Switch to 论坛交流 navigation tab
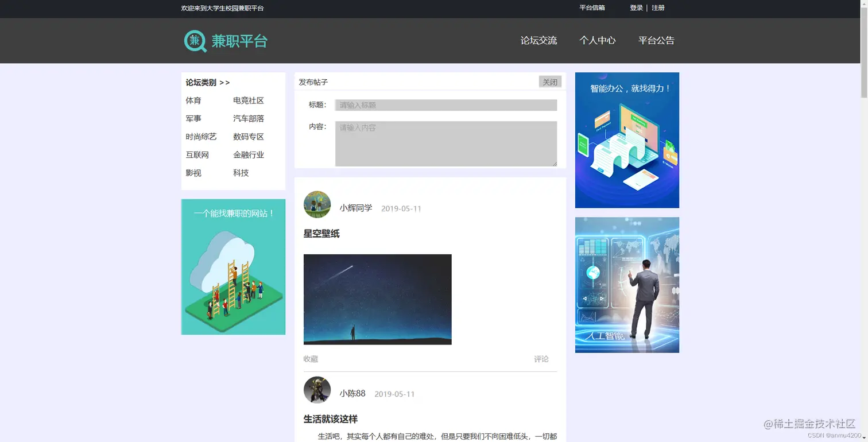The width and height of the screenshot is (868, 442). pyautogui.click(x=538, y=40)
